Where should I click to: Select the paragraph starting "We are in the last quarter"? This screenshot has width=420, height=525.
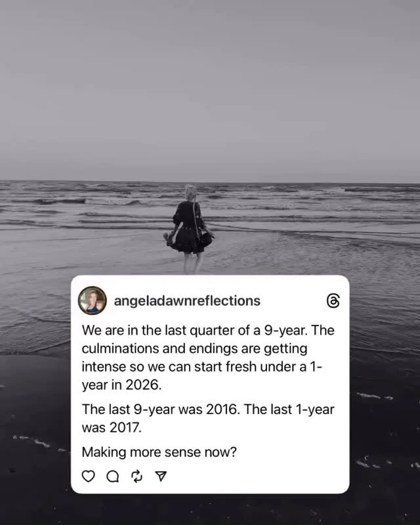208,358
